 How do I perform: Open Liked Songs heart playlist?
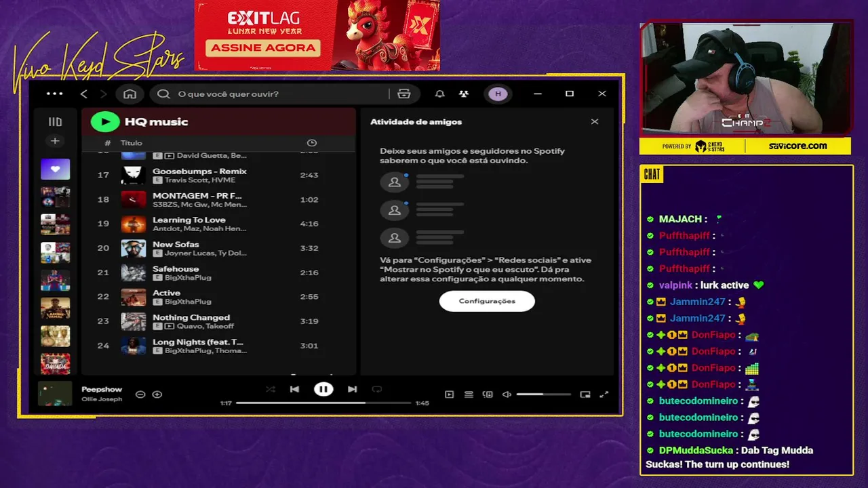point(55,169)
